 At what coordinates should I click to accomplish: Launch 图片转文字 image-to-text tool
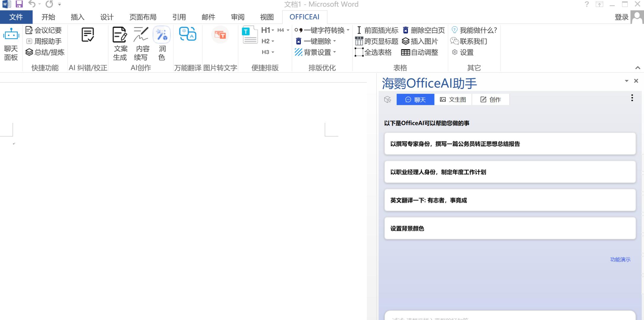(220, 35)
